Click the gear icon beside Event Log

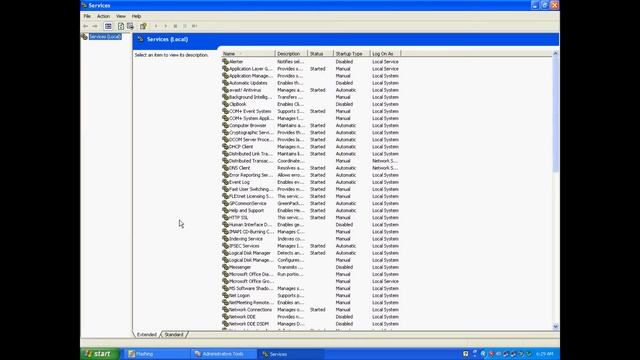225,182
